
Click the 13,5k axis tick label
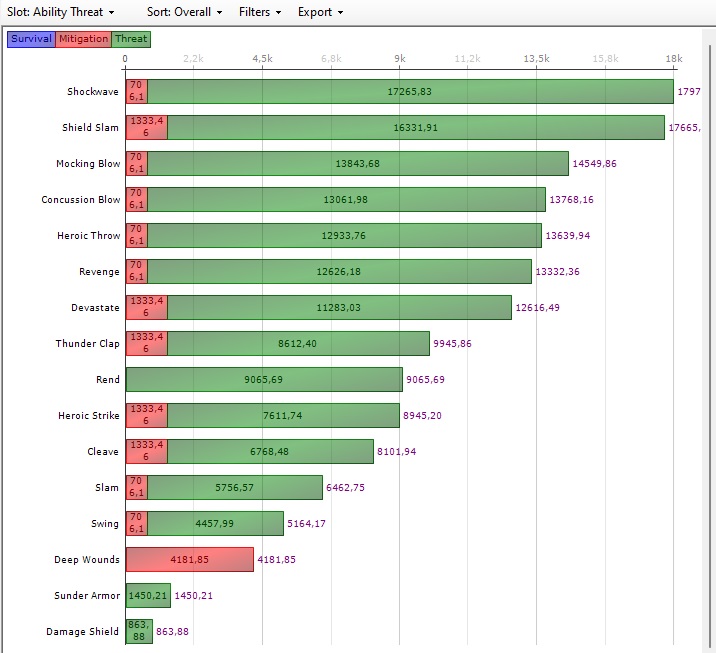coord(536,58)
